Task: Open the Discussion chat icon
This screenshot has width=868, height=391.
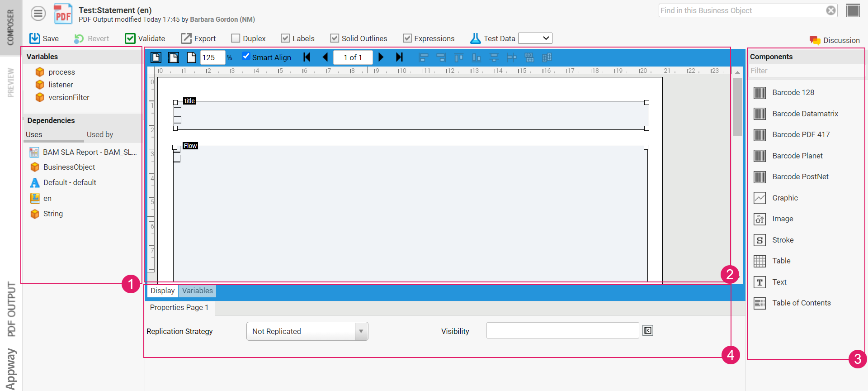Action: pyautogui.click(x=815, y=40)
